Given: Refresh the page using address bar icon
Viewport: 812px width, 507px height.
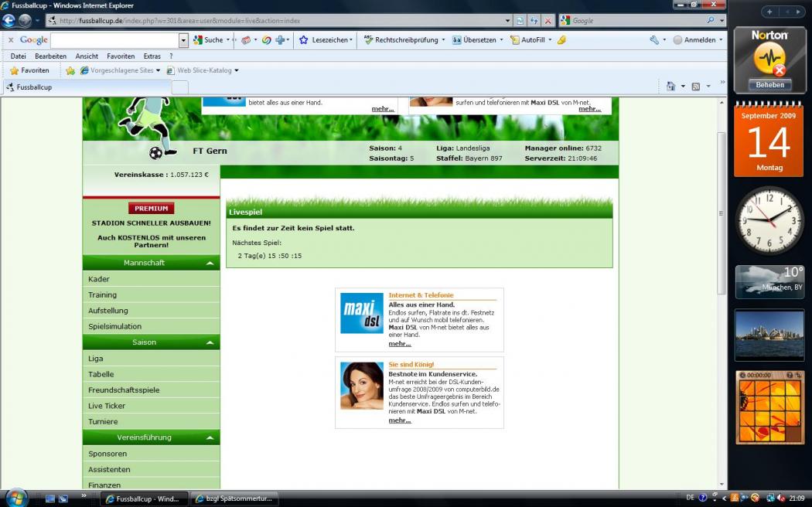Looking at the screenshot, I should coord(534,21).
